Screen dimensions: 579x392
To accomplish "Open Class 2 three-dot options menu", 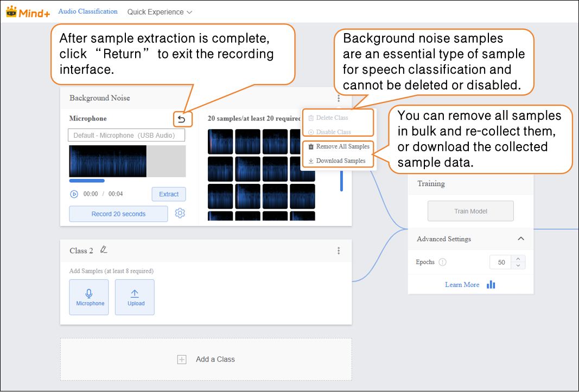I will click(x=339, y=250).
